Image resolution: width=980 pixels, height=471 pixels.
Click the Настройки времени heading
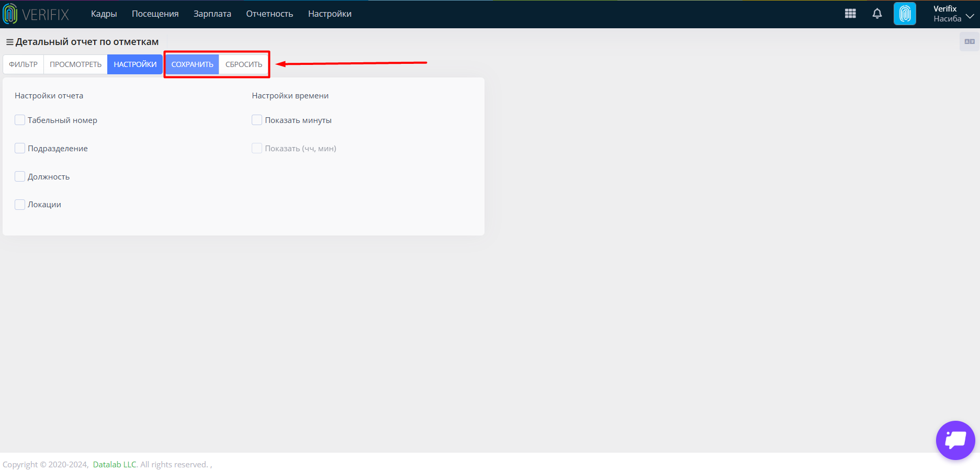pos(290,95)
